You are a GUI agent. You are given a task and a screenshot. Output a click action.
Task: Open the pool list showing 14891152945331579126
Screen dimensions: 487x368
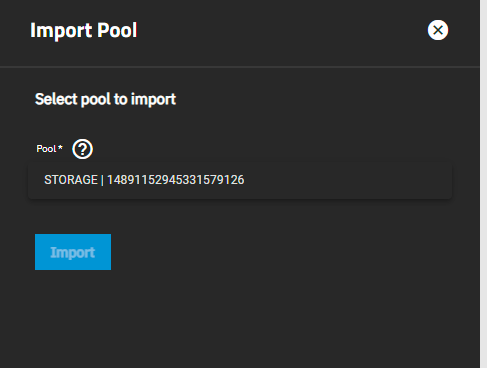coord(240,180)
